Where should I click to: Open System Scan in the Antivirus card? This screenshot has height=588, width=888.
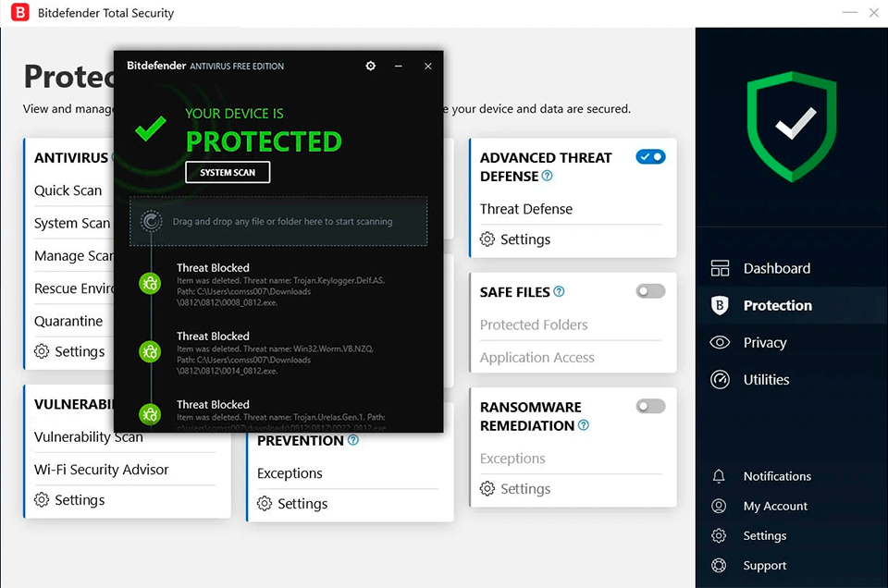point(72,223)
